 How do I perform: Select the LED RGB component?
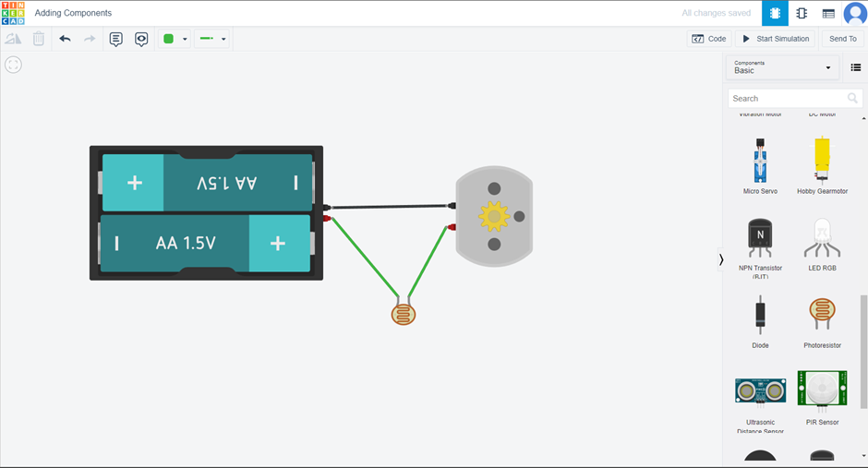pos(822,244)
